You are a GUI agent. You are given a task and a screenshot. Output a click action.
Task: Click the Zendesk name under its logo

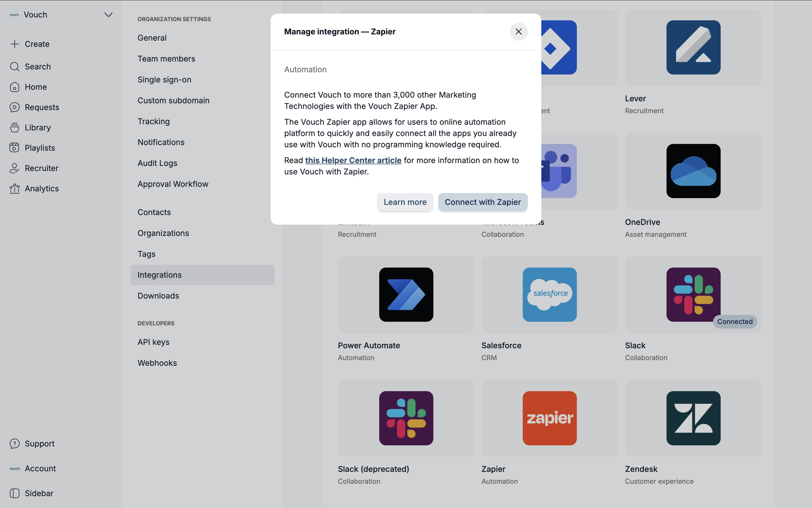pos(641,469)
